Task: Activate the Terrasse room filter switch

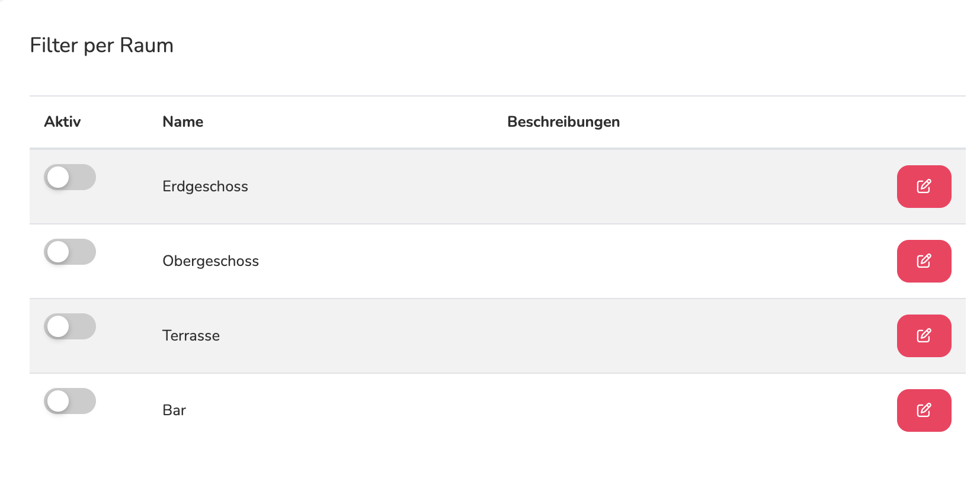Action: [x=70, y=326]
